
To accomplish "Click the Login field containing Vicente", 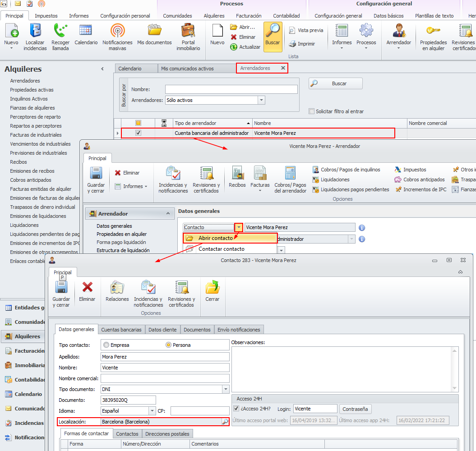I will click(315, 409).
